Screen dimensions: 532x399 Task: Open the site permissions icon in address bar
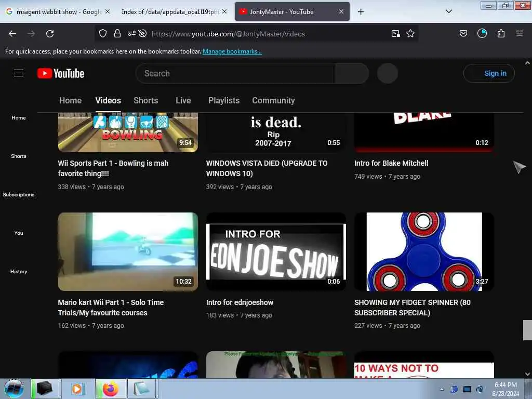(131, 33)
